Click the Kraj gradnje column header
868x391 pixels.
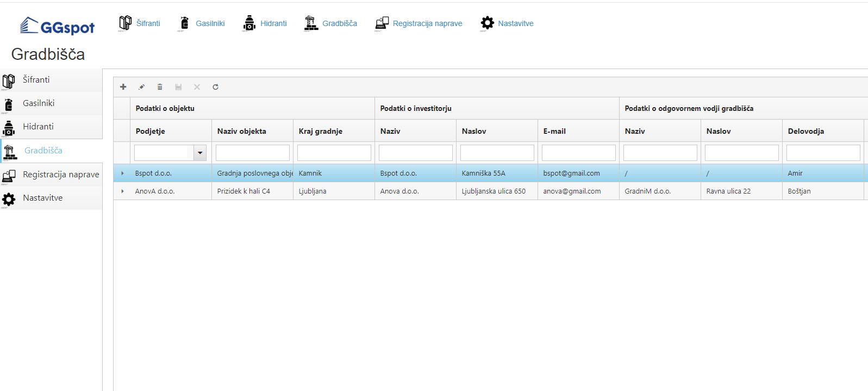point(320,131)
